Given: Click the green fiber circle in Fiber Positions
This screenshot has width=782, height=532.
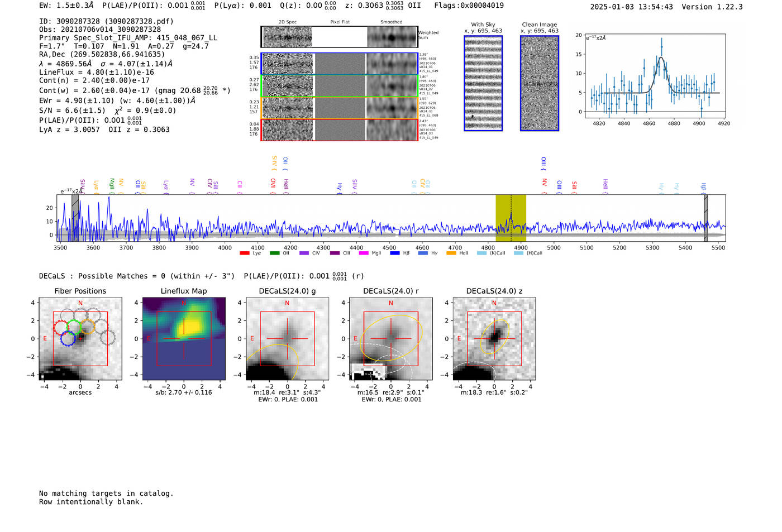Looking at the screenshot, I should click(74, 327).
